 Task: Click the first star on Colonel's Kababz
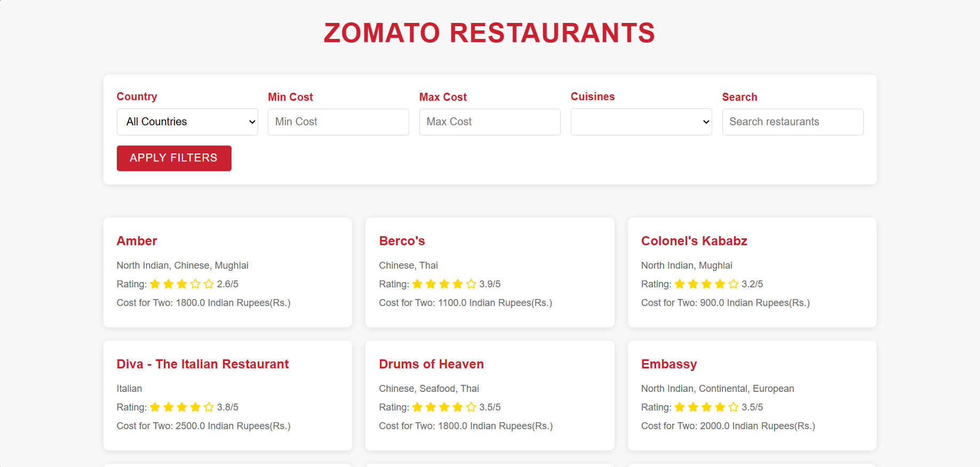pyautogui.click(x=680, y=284)
